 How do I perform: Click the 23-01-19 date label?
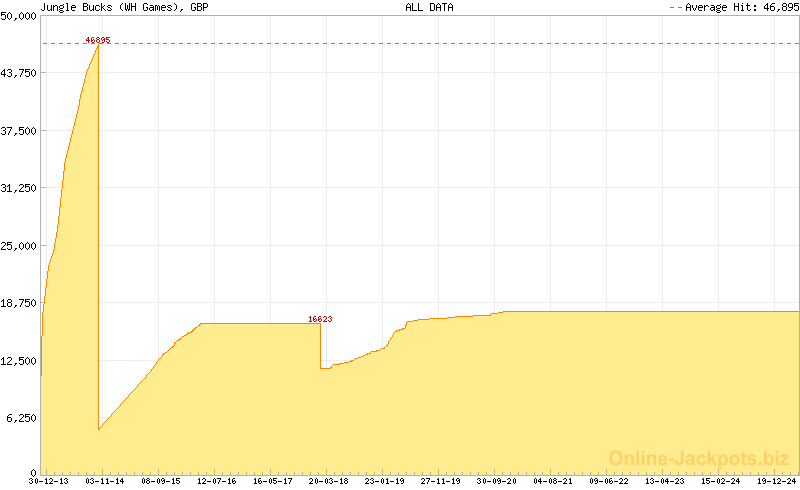[384, 481]
